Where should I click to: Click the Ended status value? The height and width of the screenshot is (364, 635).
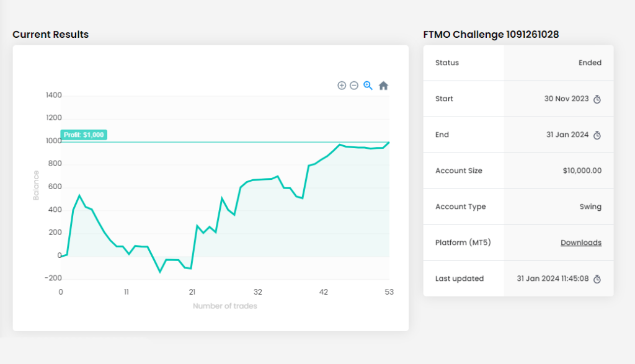(590, 63)
